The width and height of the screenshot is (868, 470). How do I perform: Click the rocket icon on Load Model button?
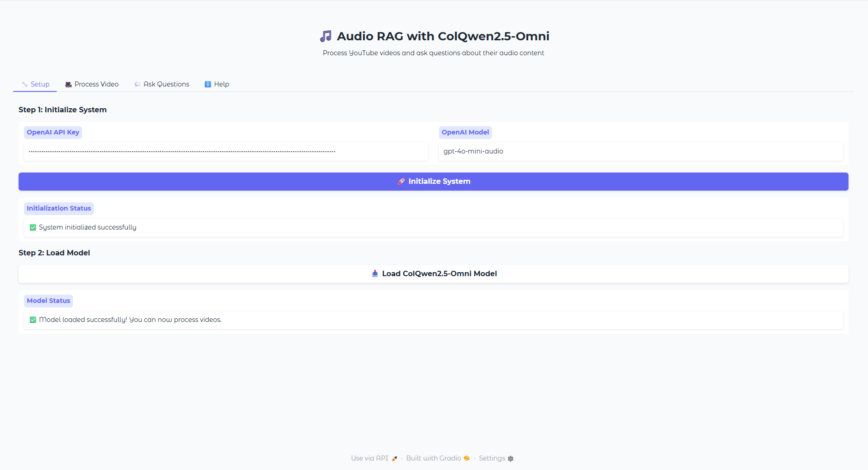375,273
